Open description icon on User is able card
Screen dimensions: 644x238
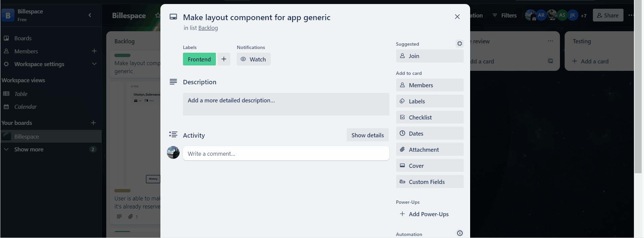click(x=119, y=217)
